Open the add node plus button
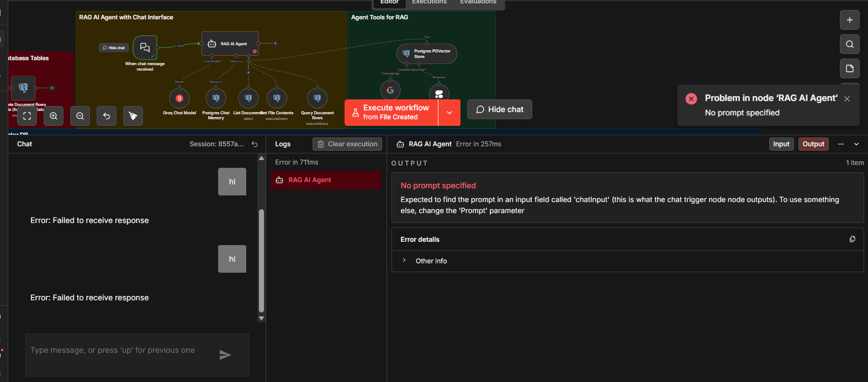Viewport: 868px width, 382px height. 850,20
